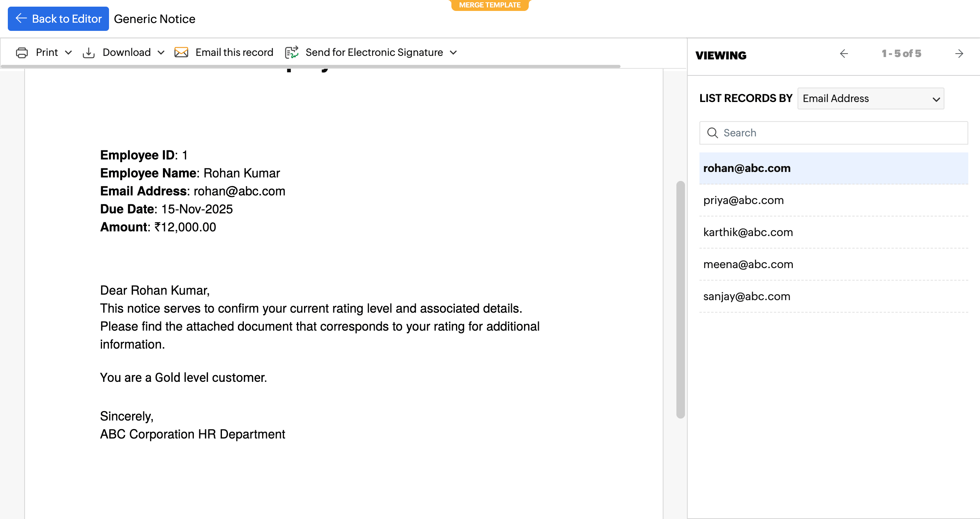Image resolution: width=980 pixels, height=519 pixels.
Task: Click into the records Search field
Action: [x=840, y=133]
